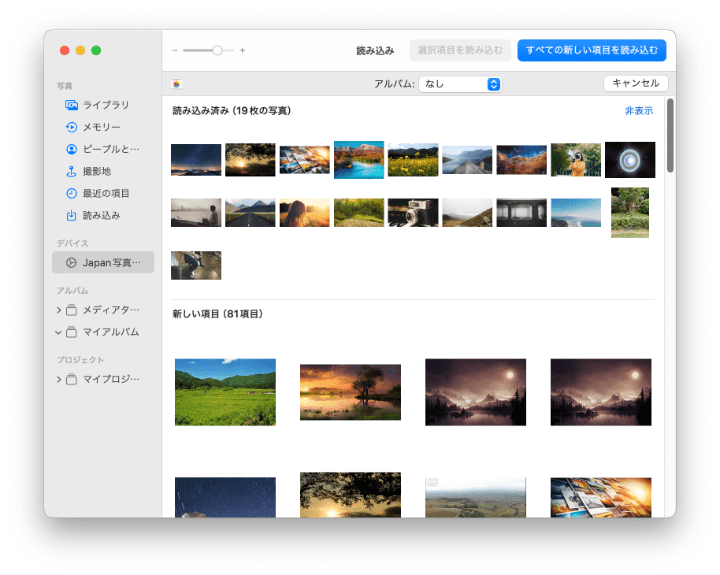Click the zoom in plus icon
The height and width of the screenshot is (575, 720).
coord(242,50)
